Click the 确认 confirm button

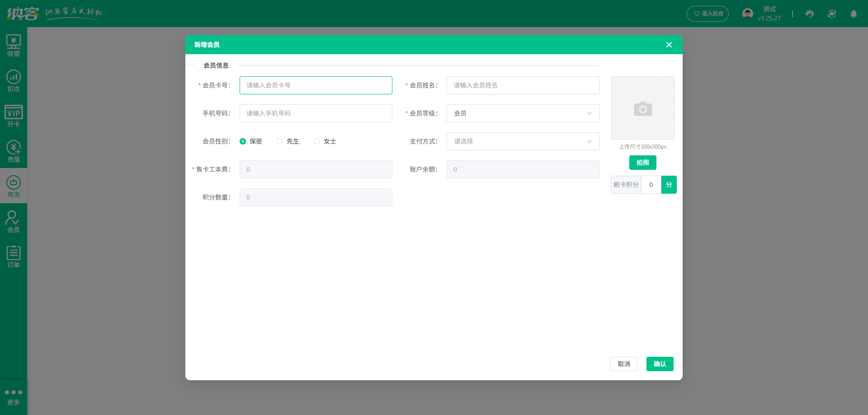tap(660, 364)
